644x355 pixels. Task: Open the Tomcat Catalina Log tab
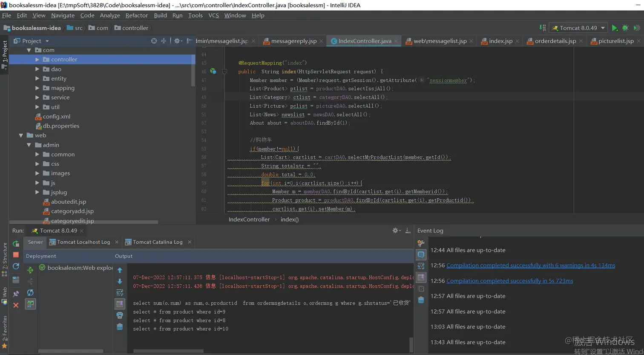(x=158, y=242)
